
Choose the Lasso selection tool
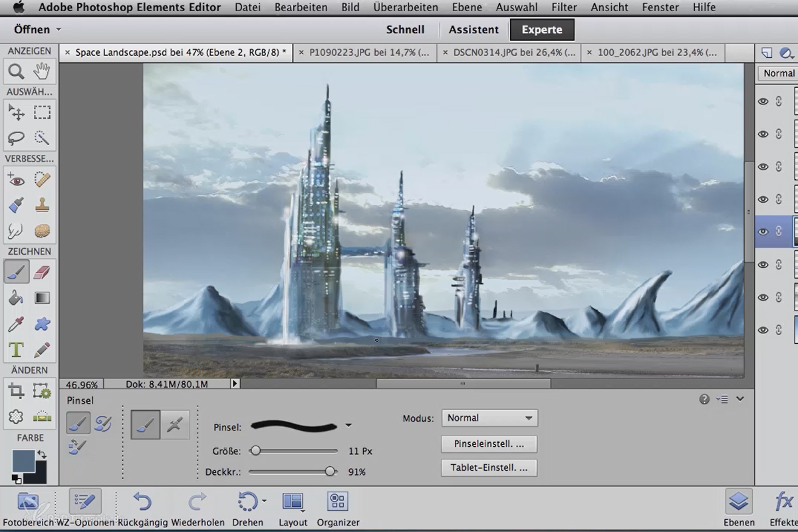[16, 138]
